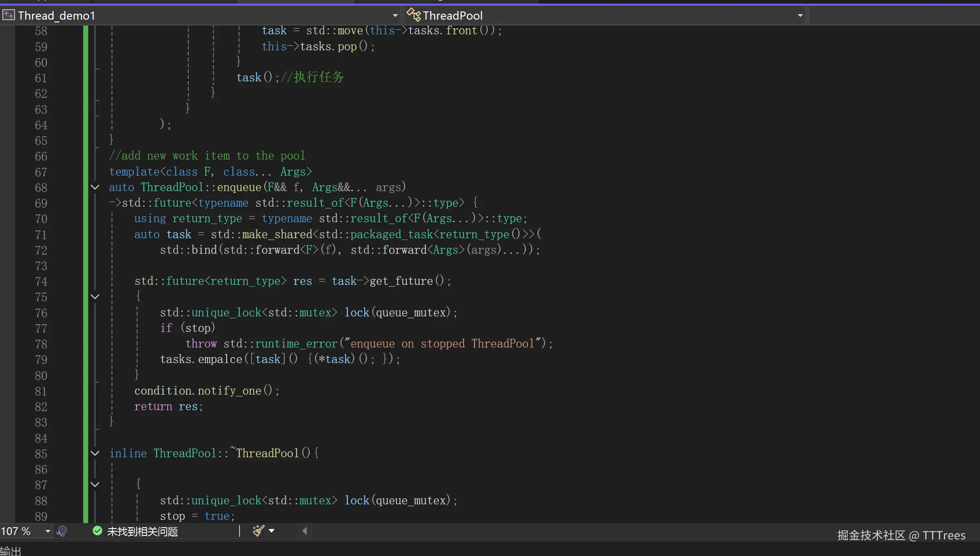Open the 输出 output panel tab
The width and height of the screenshot is (980, 556).
point(10,551)
